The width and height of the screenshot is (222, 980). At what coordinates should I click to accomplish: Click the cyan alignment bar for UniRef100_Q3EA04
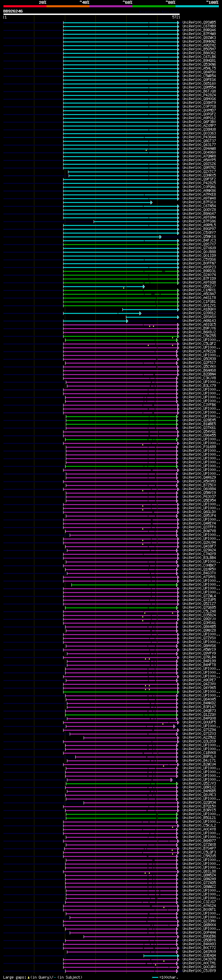point(162,956)
